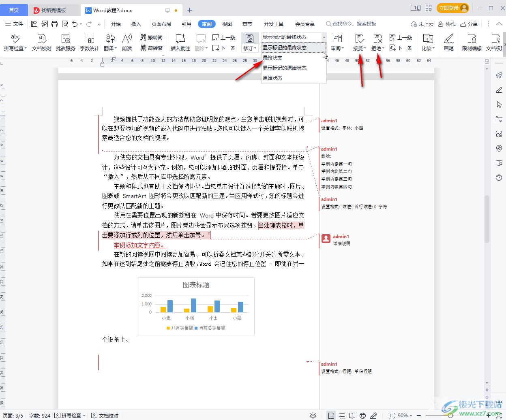Toggle eye protection mode in status bar
506x420 pixels.
click(x=313, y=416)
